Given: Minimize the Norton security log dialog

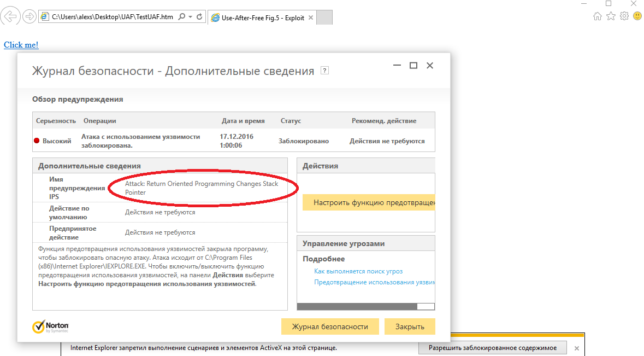Looking at the screenshot, I should coord(397,66).
